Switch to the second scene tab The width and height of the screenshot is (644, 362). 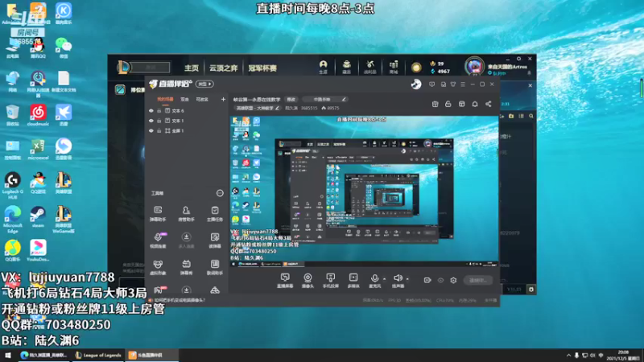tap(185, 99)
